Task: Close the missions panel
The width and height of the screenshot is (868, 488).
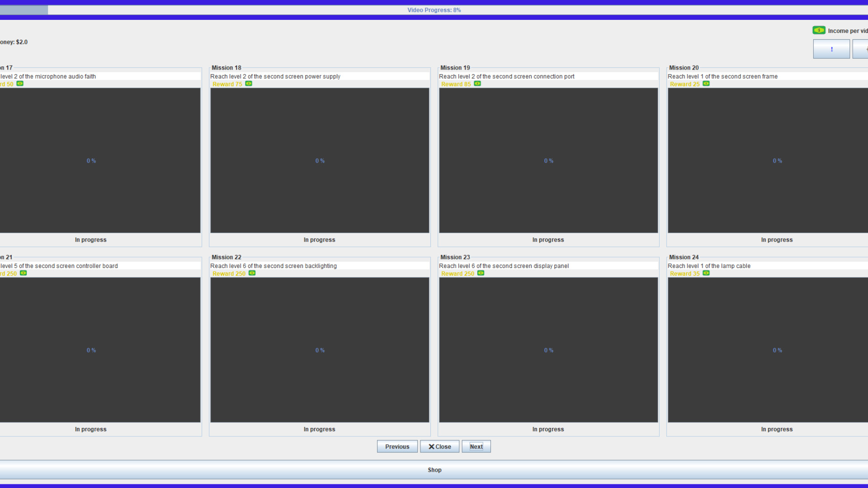Action: click(439, 446)
